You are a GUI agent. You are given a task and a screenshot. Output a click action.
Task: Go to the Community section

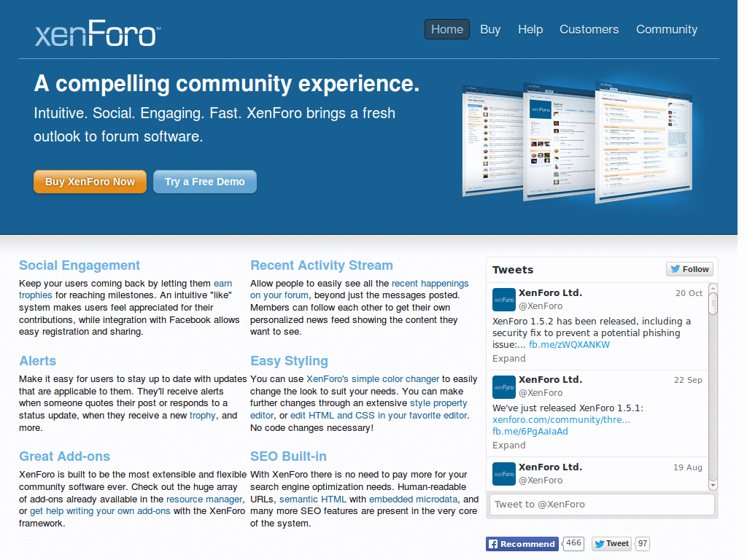click(x=666, y=29)
